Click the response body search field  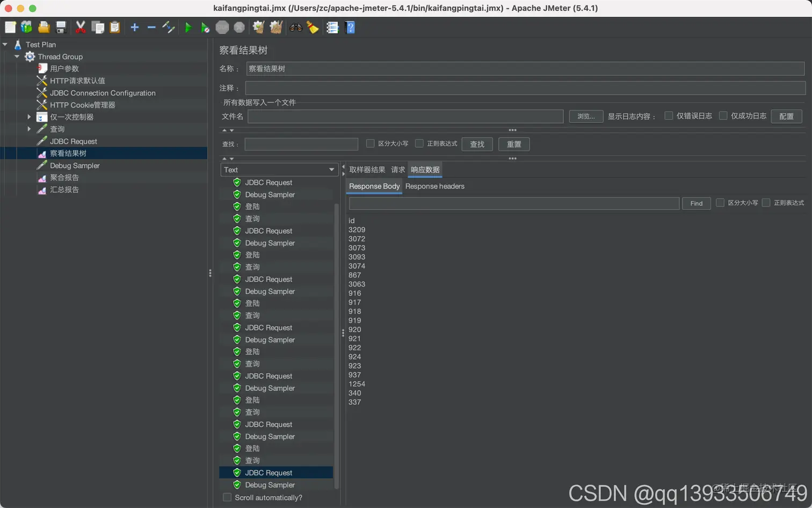[x=514, y=203]
